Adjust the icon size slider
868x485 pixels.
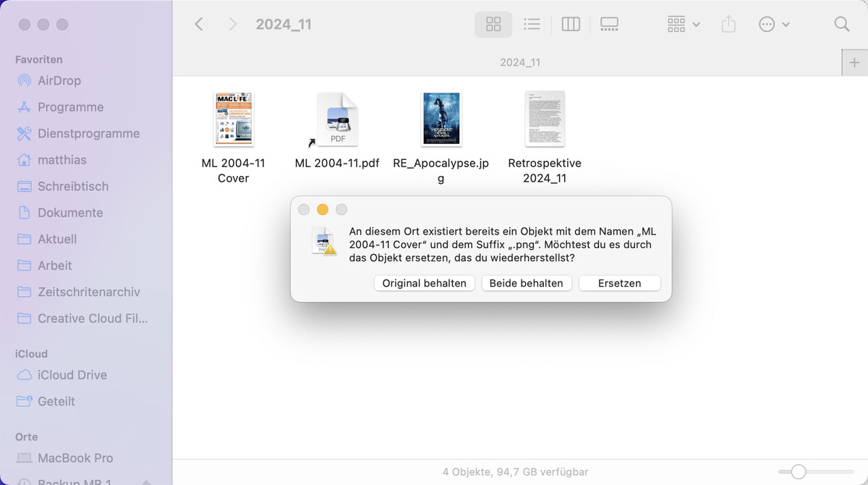pos(799,470)
